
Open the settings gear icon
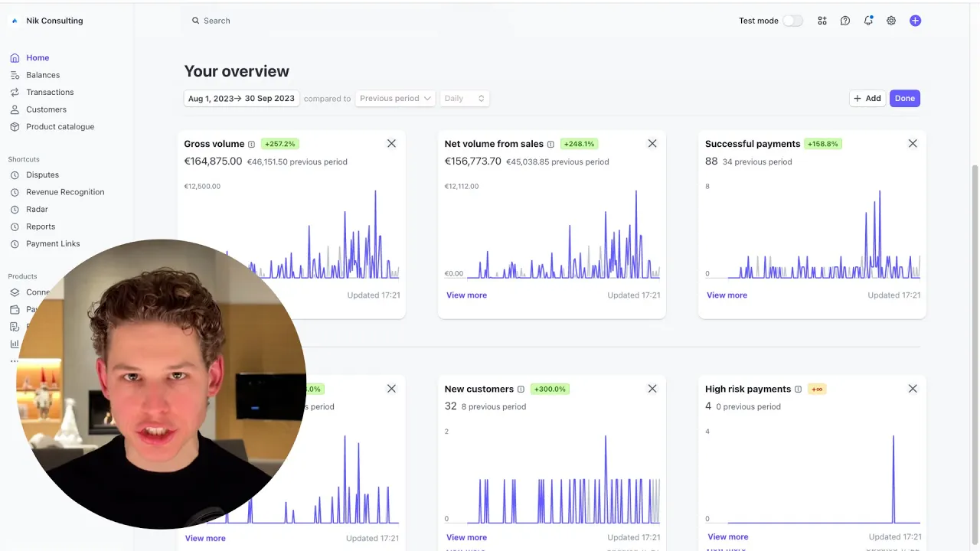coord(891,21)
